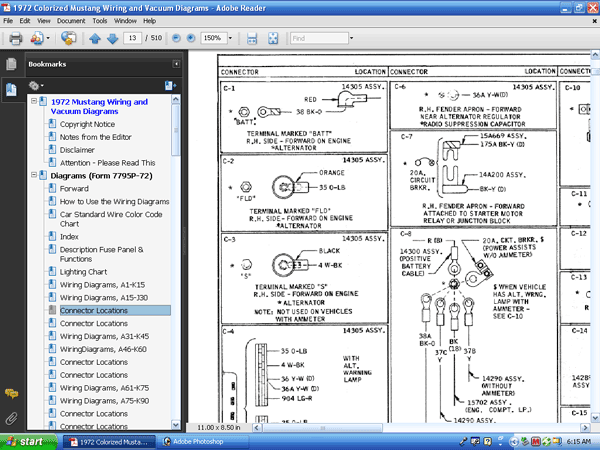Viewport: 600px width, 450px height.
Task: Open Wiring Diagrams, A31-K45 bookmark
Action: 104,336
